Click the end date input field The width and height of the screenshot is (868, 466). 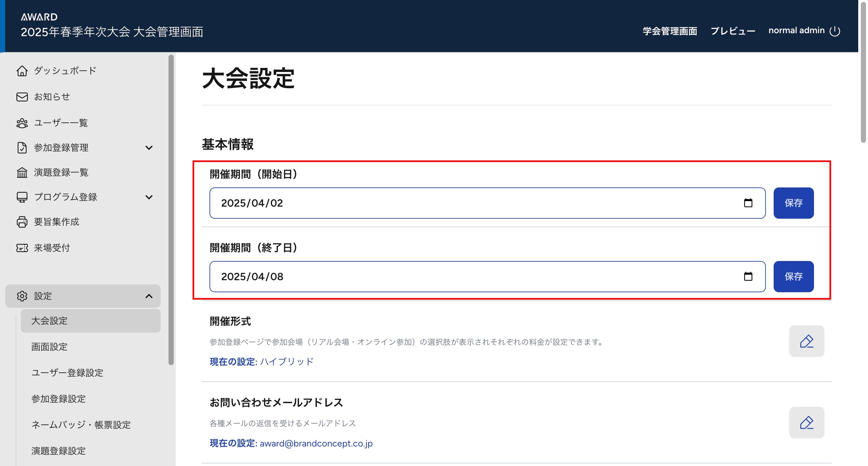[472, 276]
